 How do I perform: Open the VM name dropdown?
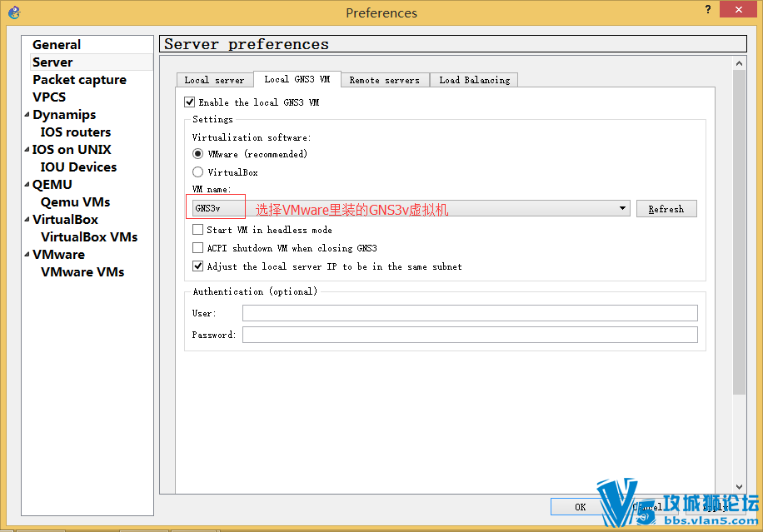411,208
